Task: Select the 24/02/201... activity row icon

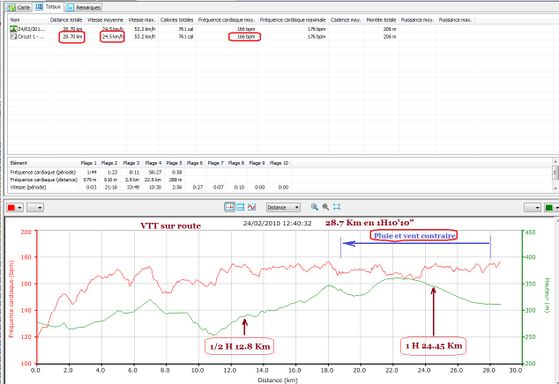Action: pyautogui.click(x=14, y=29)
